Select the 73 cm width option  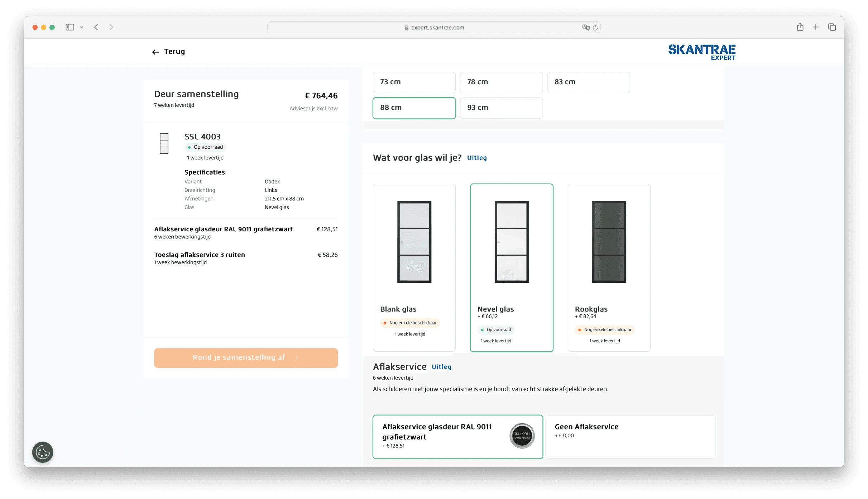pos(414,82)
